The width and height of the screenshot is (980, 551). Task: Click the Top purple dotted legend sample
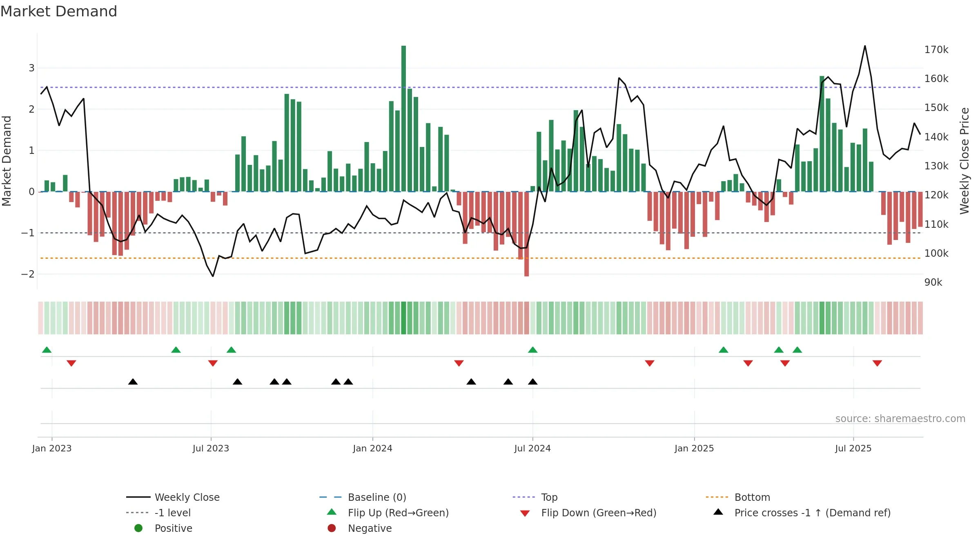(x=524, y=497)
